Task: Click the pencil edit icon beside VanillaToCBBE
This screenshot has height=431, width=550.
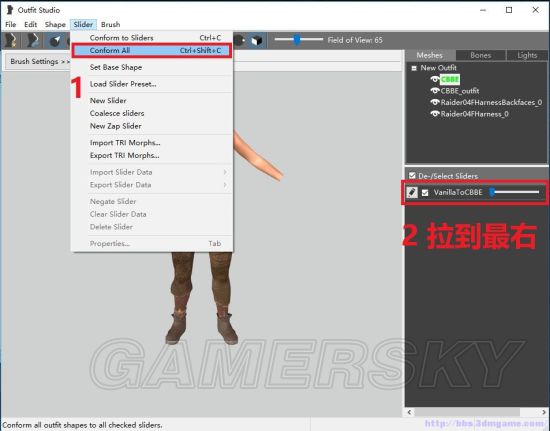Action: point(411,192)
